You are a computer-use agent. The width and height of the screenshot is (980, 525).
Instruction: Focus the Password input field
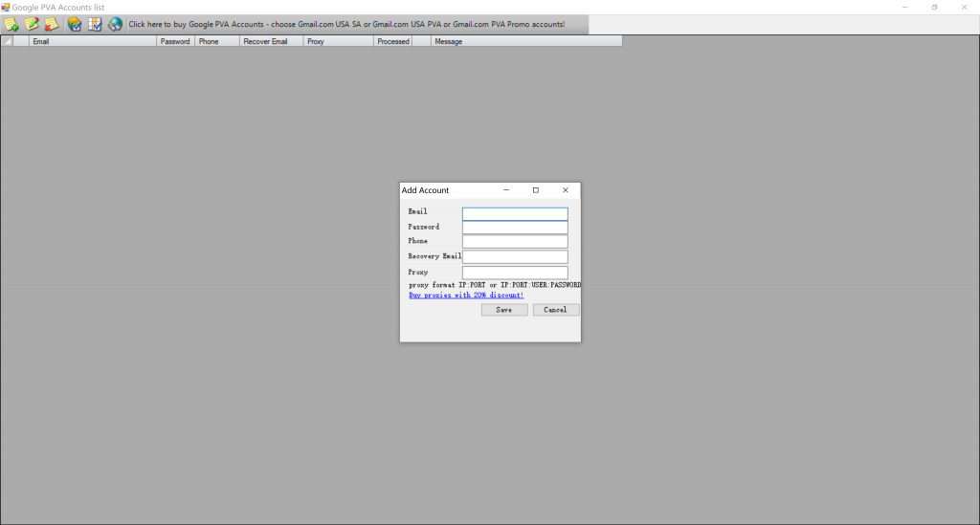[x=515, y=228]
